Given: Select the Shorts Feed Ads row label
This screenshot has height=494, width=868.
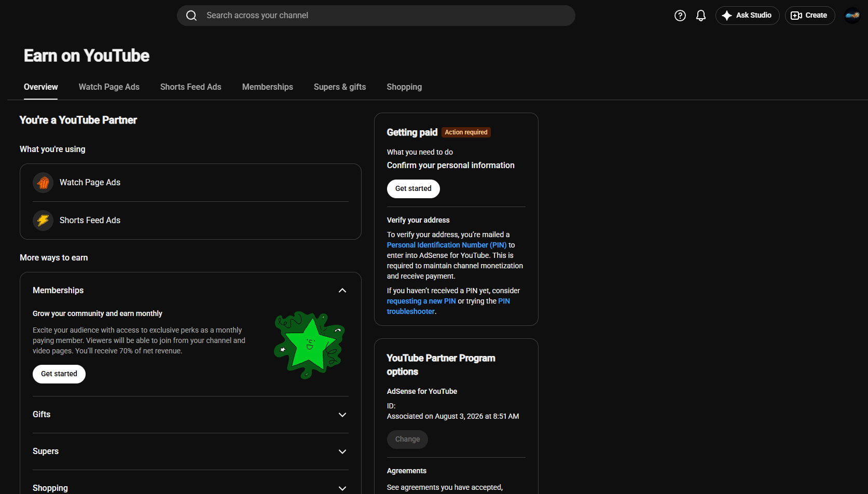Looking at the screenshot, I should click(x=90, y=221).
